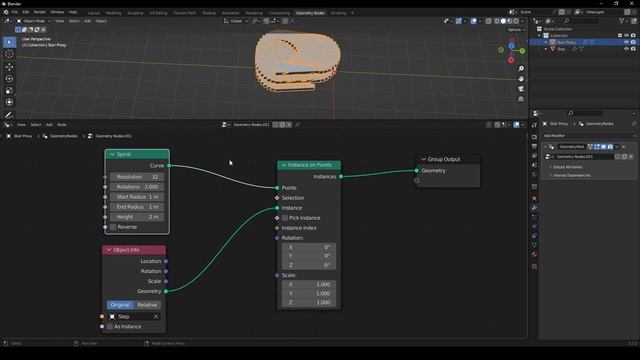Select the Cursor tool in viewport toolbar
The width and height of the screenshot is (640, 360).
(9, 54)
